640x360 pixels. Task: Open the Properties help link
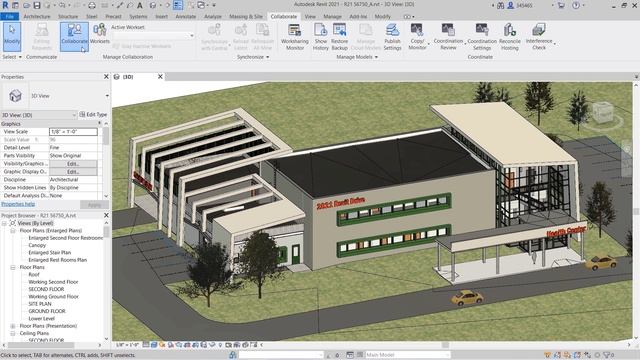pyautogui.click(x=18, y=204)
